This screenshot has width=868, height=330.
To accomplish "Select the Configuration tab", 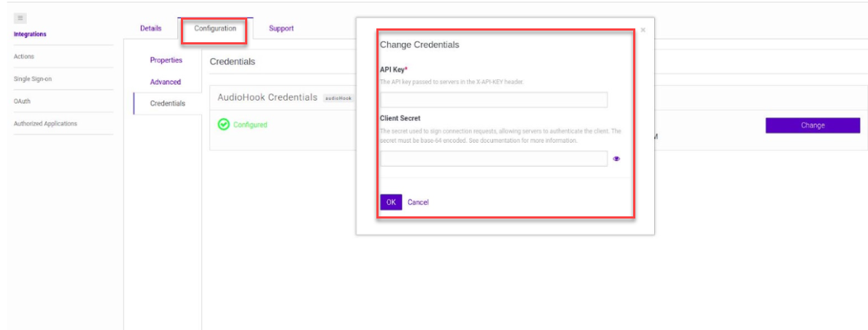I will pos(214,28).
